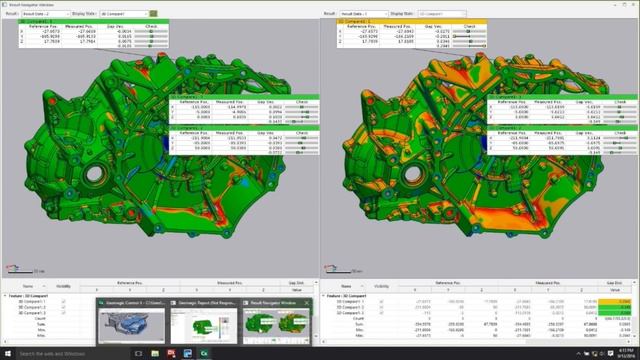Image resolution: width=640 pixels, height=360 pixels.
Task: Select 3D Compare1 : 2 row in right table
Action: click(350, 307)
